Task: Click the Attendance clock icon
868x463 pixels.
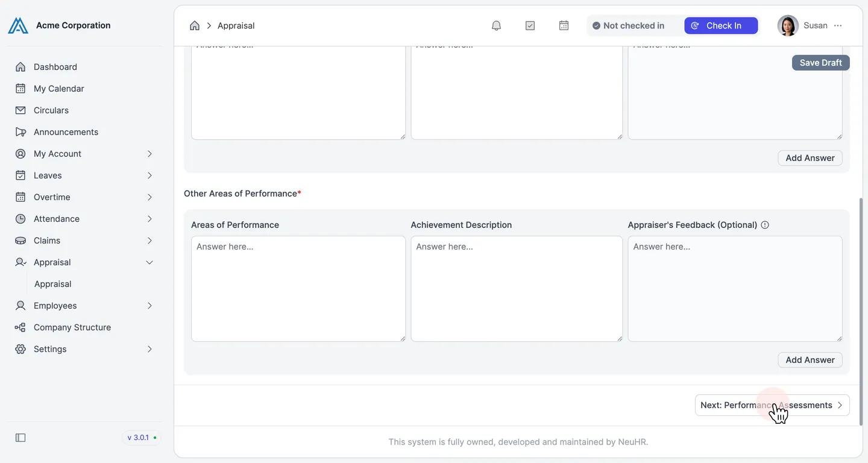Action: point(20,219)
